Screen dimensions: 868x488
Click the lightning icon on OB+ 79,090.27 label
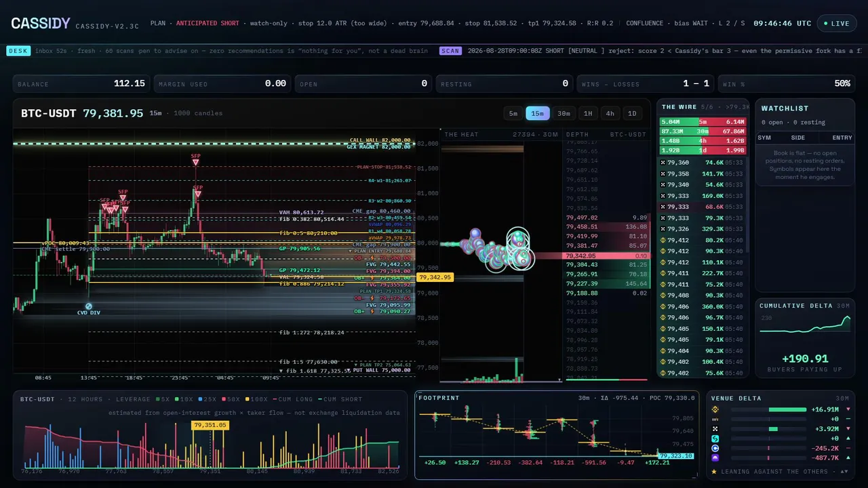click(371, 312)
